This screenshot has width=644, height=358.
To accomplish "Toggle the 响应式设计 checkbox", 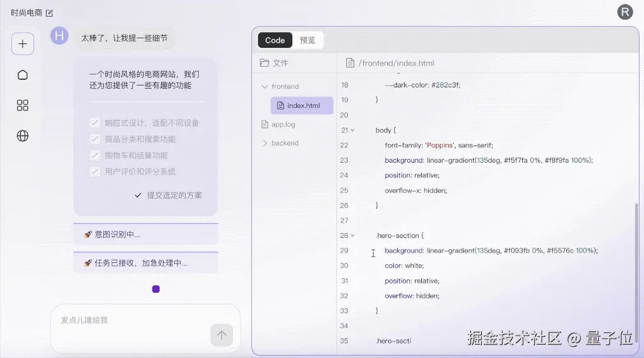I will [x=95, y=123].
